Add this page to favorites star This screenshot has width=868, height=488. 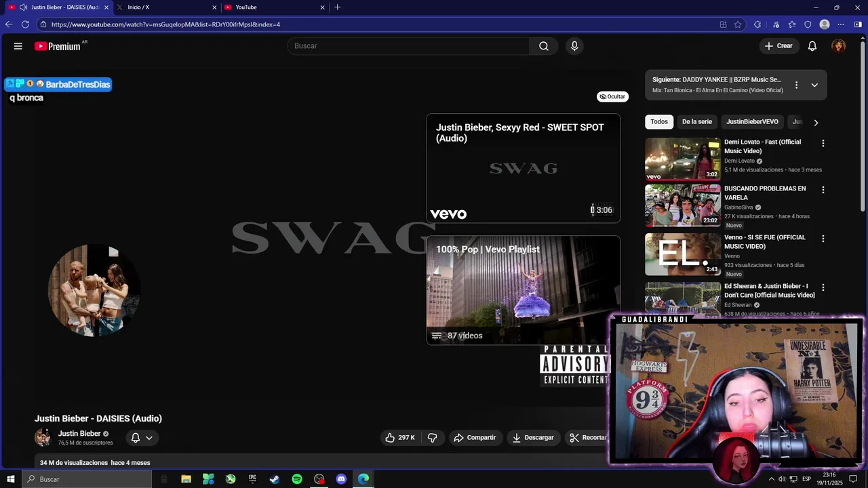[738, 24]
